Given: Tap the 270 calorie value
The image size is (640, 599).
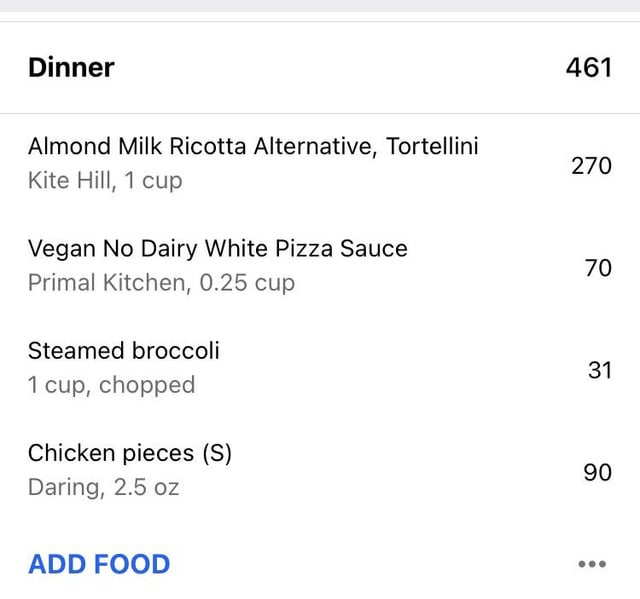Looking at the screenshot, I should point(591,166).
